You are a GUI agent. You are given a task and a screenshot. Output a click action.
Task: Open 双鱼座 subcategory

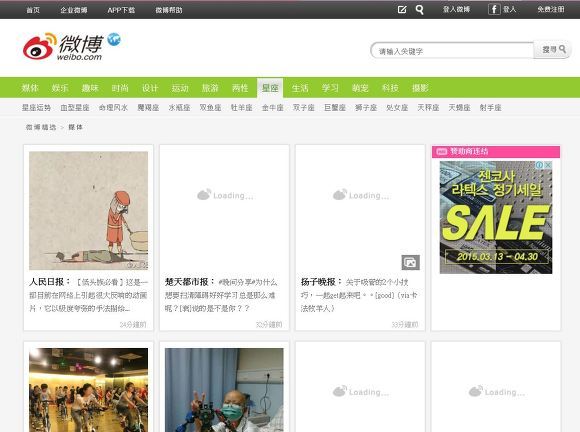point(210,108)
